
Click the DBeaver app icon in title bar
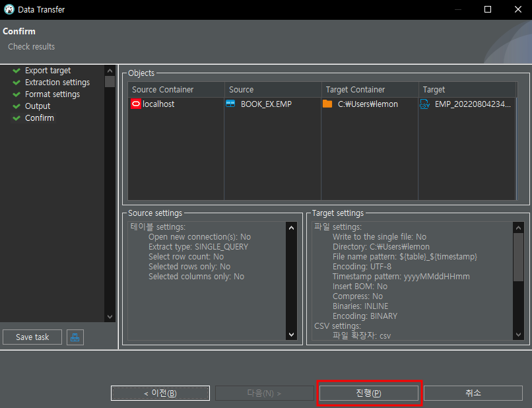point(9,9)
